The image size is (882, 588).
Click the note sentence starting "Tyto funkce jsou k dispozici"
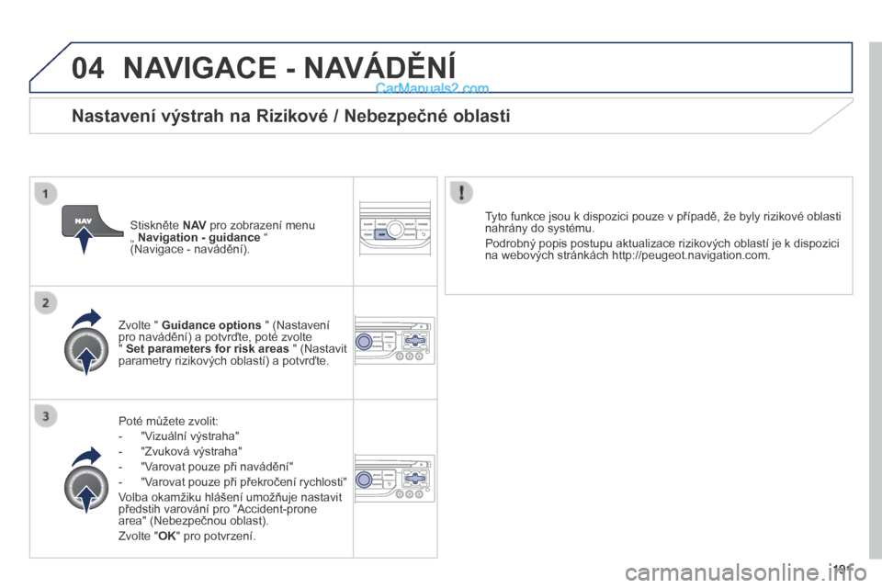(x=663, y=222)
